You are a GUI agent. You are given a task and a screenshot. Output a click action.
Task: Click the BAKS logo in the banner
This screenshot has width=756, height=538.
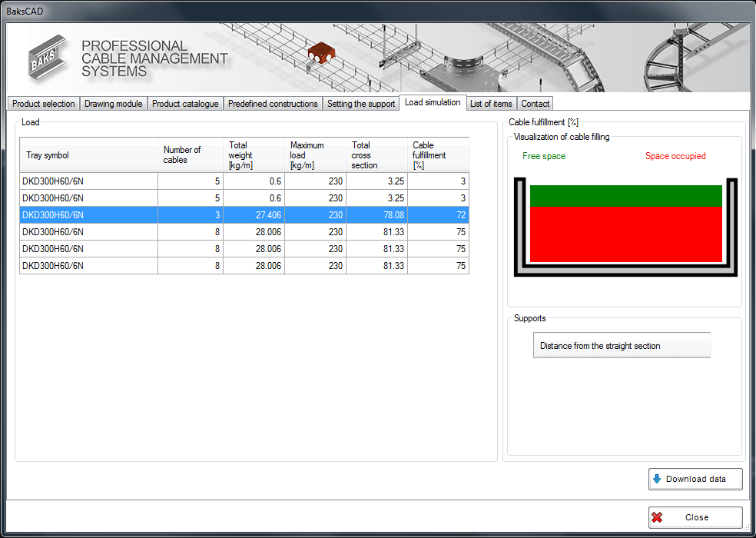[48, 56]
